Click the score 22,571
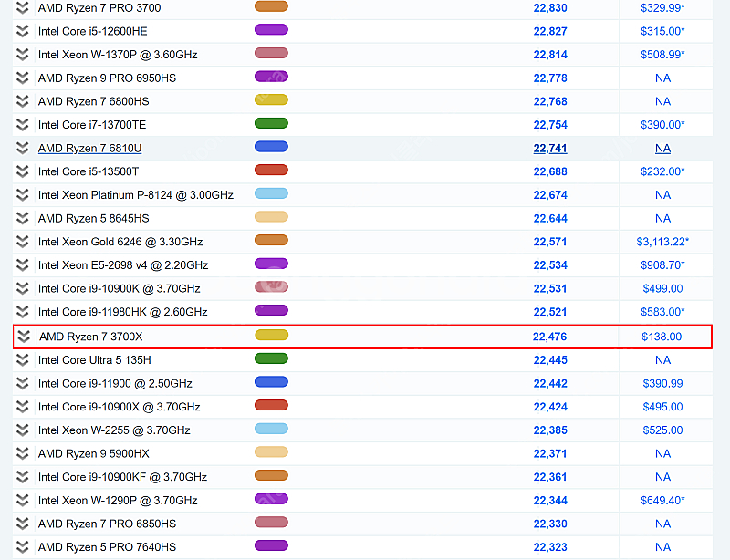This screenshot has width=730, height=560. [550, 242]
